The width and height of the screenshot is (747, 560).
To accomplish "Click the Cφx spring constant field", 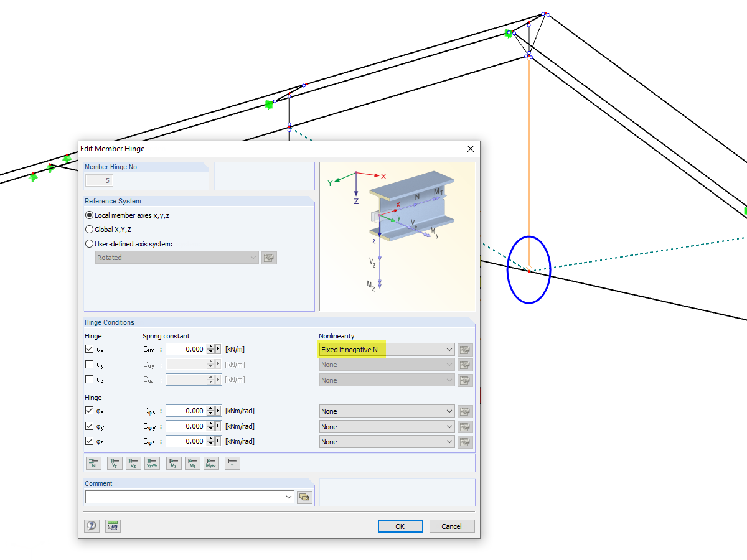I will (x=186, y=411).
